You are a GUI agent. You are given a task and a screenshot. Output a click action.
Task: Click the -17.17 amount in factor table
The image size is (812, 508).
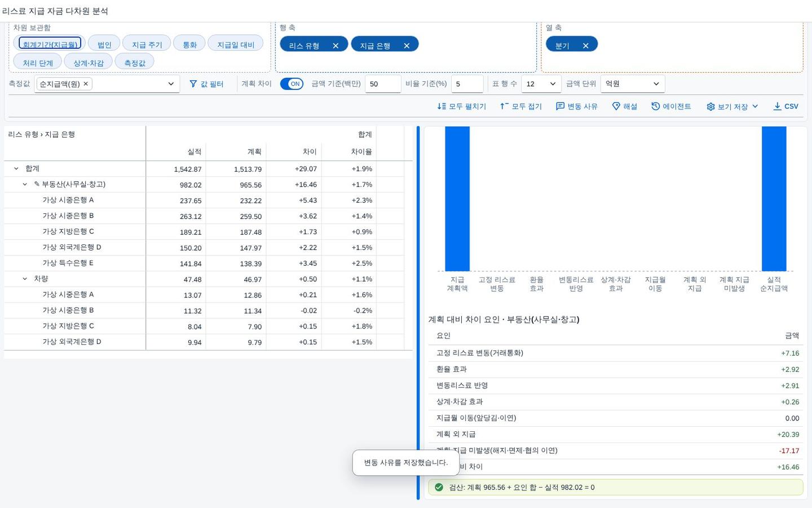coord(789,451)
